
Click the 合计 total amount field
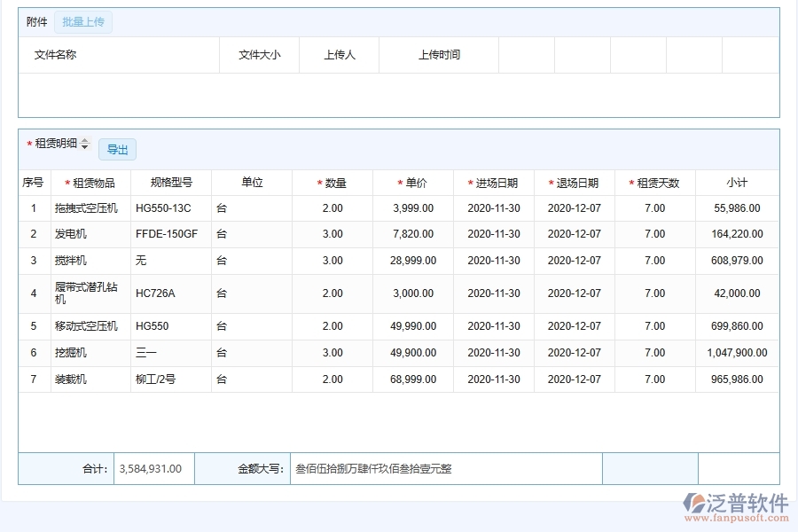[153, 468]
